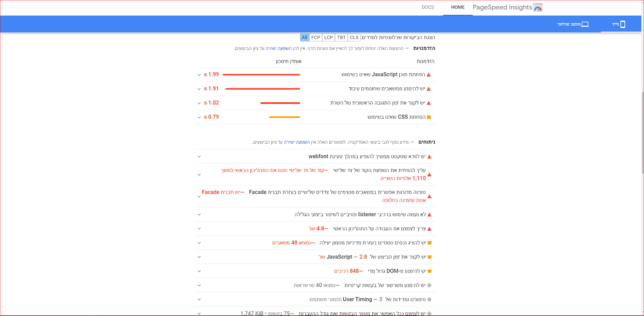The image size is (644, 316).
Task: Click the 1.91 s savings bar
Action: pos(263,89)
